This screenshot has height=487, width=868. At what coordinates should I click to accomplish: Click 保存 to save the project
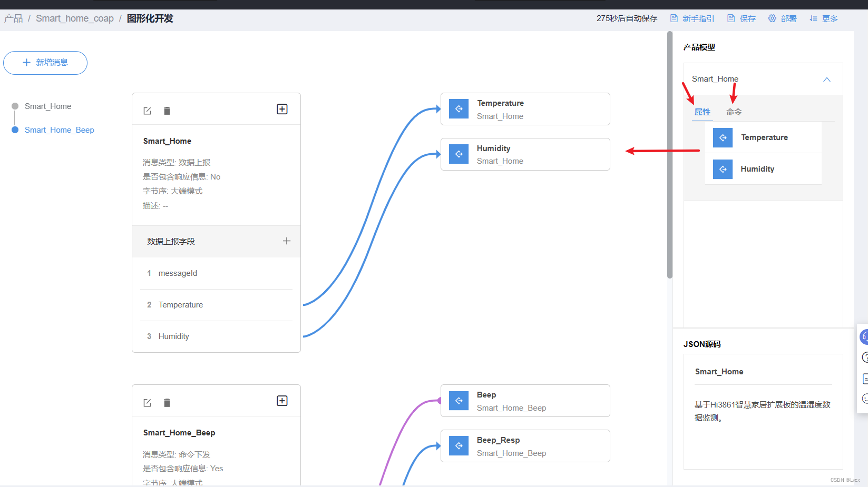click(x=742, y=18)
